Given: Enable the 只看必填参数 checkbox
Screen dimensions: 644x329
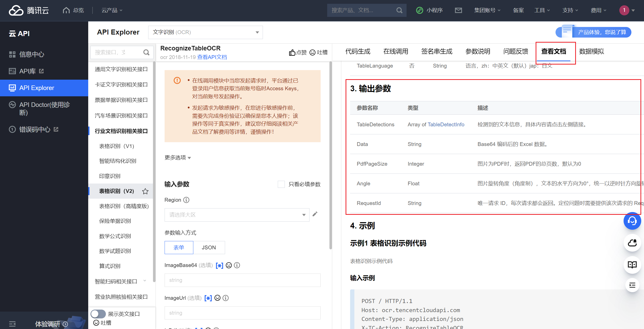Looking at the screenshot, I should 281,184.
